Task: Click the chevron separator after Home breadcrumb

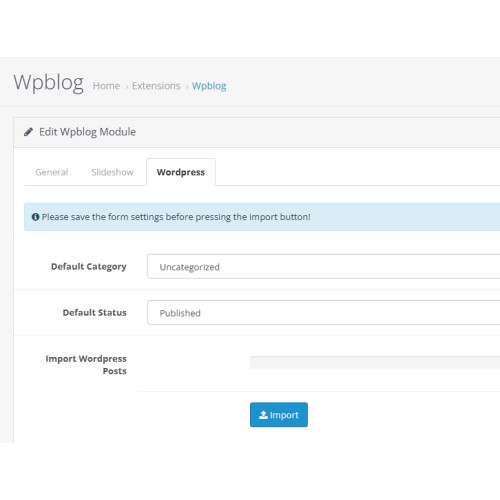Action: [126, 87]
